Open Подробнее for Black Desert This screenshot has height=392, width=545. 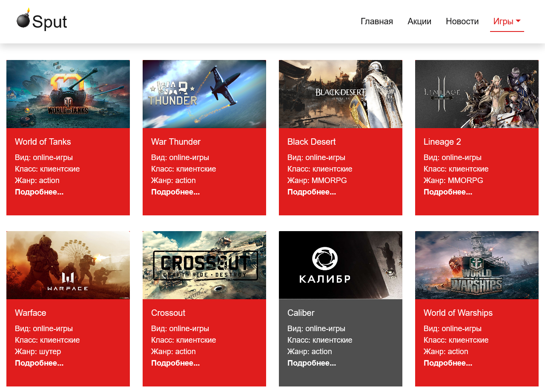point(312,192)
